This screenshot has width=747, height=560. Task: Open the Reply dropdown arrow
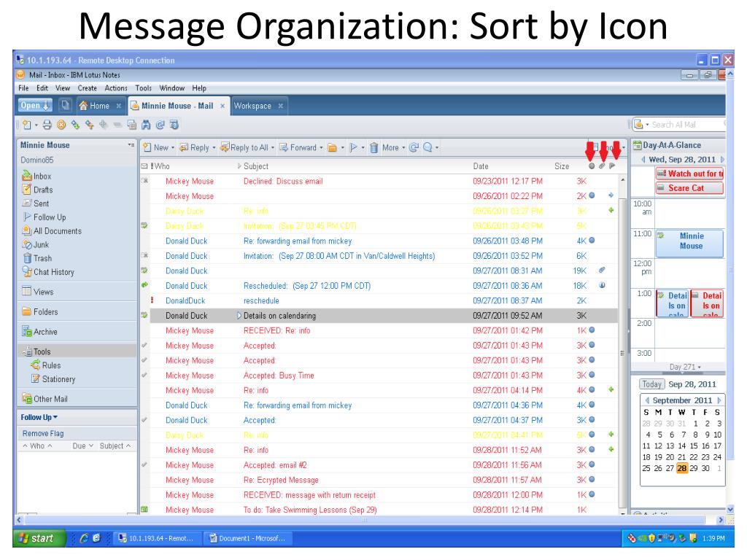(214, 147)
